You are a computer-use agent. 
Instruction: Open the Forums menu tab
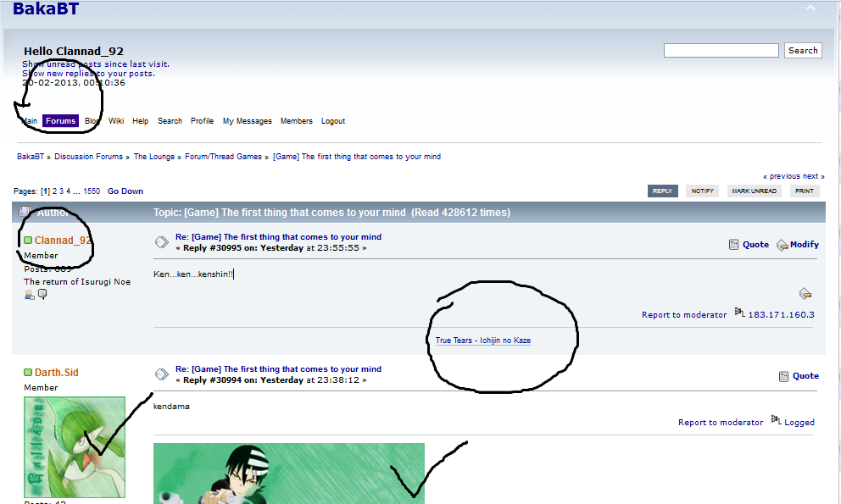pyautogui.click(x=61, y=121)
